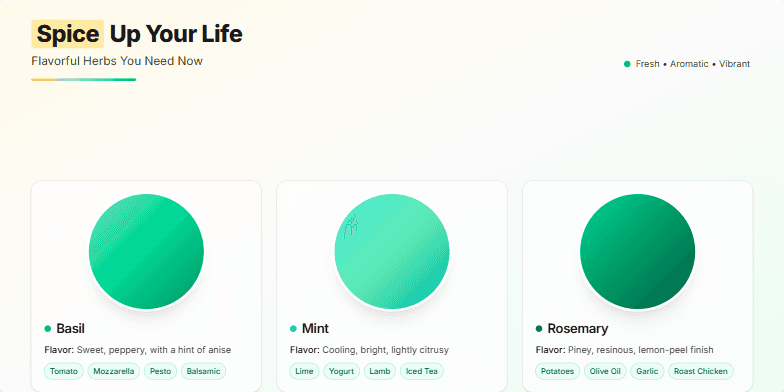This screenshot has height=392, width=784.
Task: Select the Lime tag under Mint
Action: 304,371
